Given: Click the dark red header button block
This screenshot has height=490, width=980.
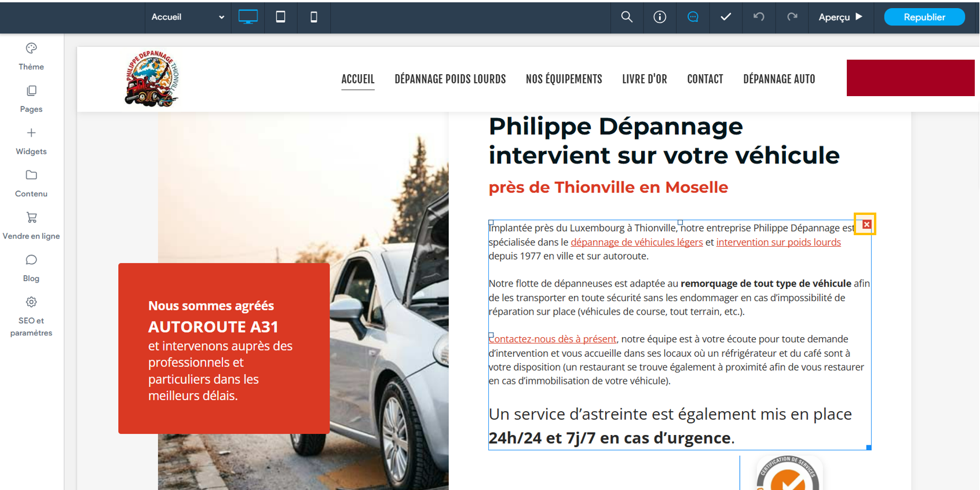Looking at the screenshot, I should tap(910, 78).
